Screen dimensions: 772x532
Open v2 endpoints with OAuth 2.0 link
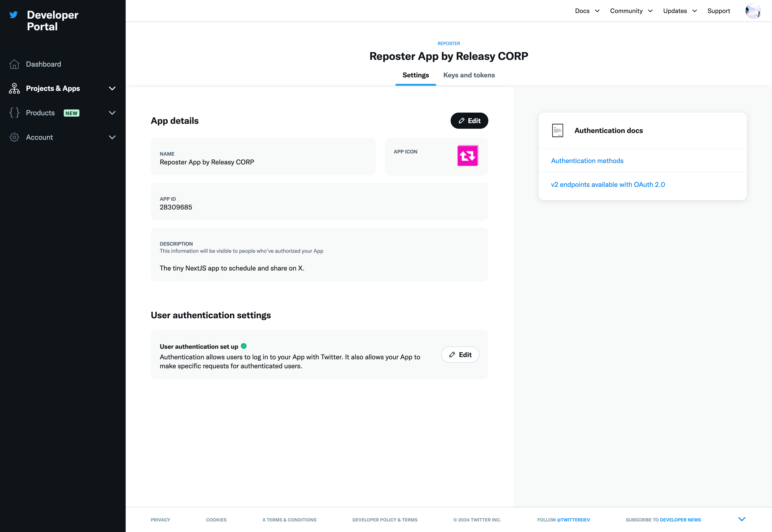tap(608, 184)
